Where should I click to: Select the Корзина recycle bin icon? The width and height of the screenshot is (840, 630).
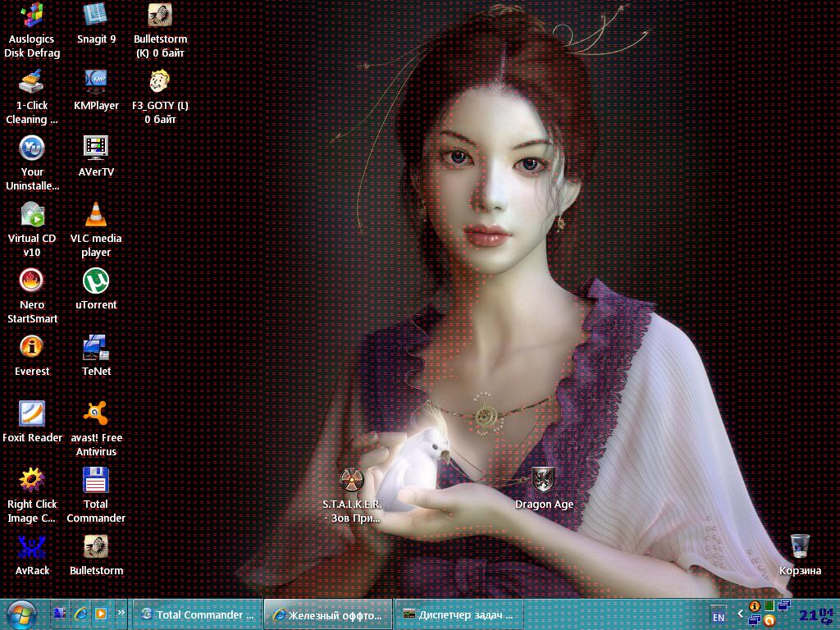[800, 555]
